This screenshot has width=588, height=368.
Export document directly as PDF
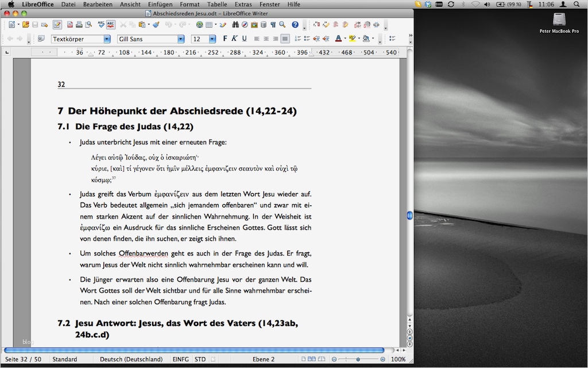click(70, 25)
